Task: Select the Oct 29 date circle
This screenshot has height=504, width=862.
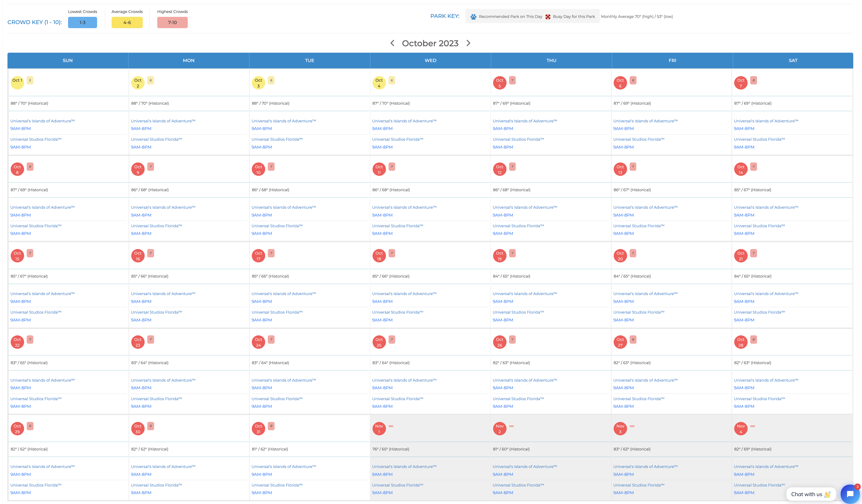Action: [17, 429]
